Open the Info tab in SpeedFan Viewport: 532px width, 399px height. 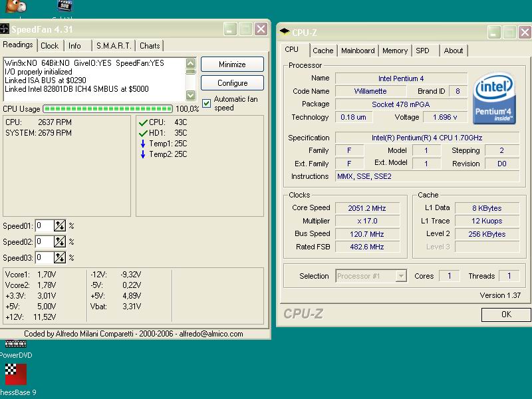74,46
